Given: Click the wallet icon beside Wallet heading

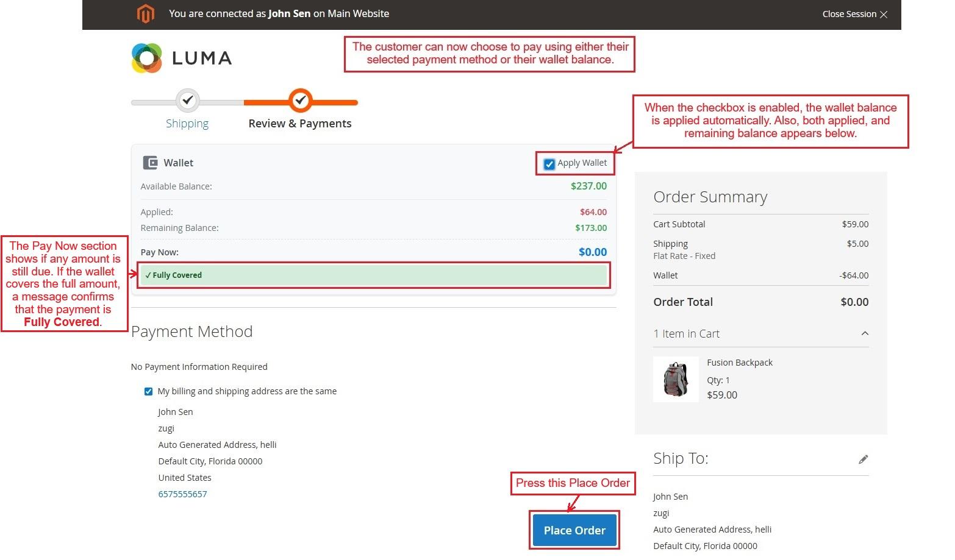Looking at the screenshot, I should 150,163.
